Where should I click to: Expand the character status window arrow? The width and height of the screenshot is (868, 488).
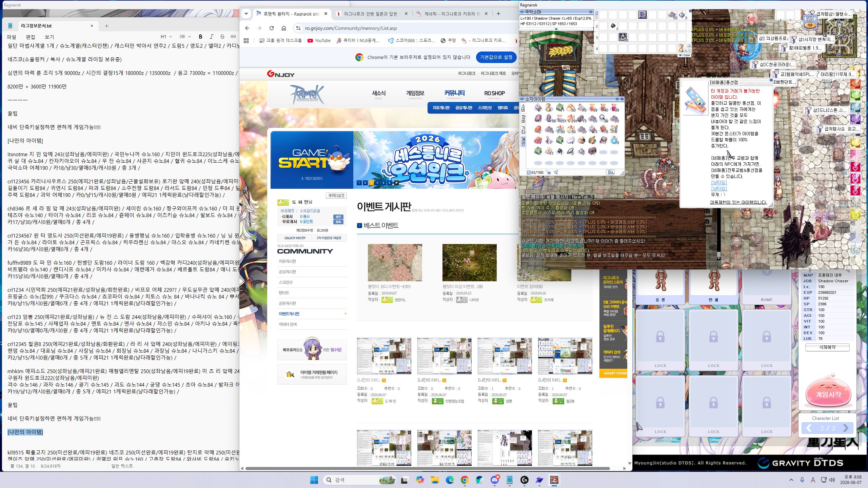pyautogui.click(x=556, y=29)
